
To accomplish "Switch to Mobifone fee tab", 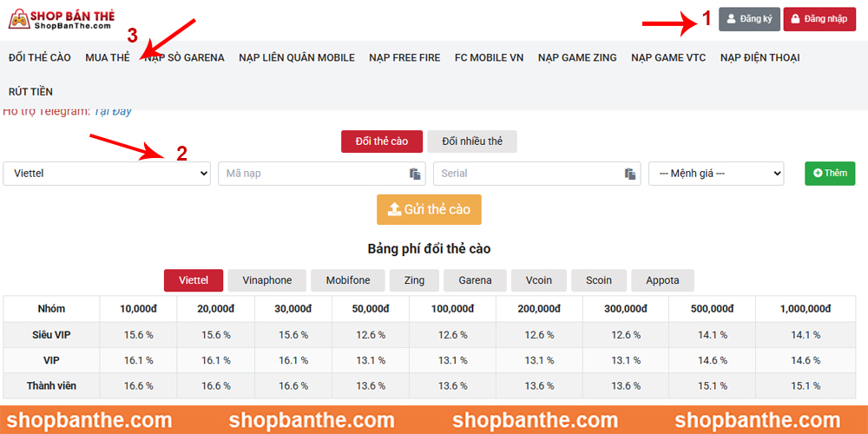I will pos(348,280).
